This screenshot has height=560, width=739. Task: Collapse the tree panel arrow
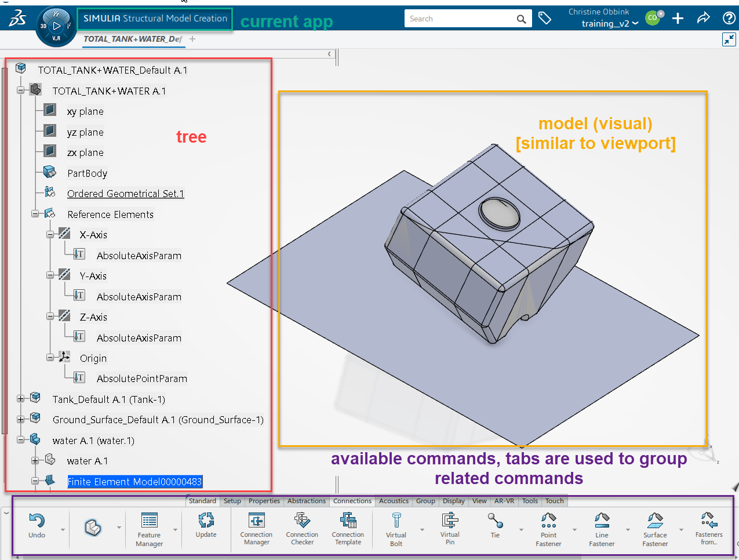(x=329, y=54)
